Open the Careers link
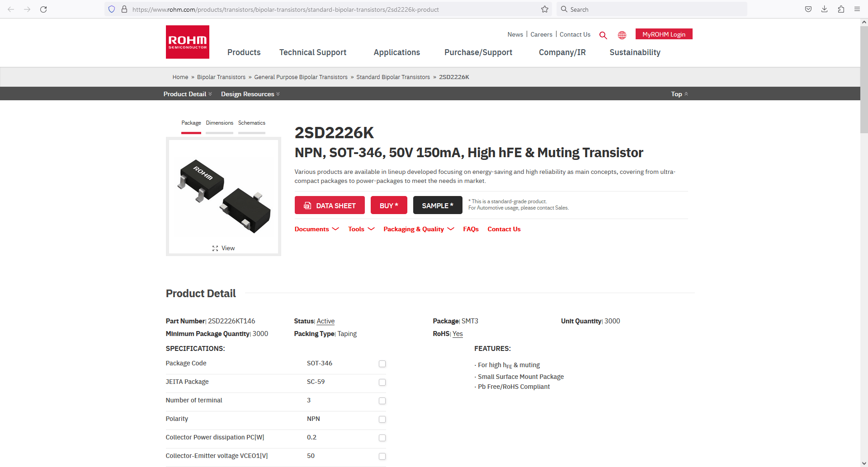 coord(541,34)
